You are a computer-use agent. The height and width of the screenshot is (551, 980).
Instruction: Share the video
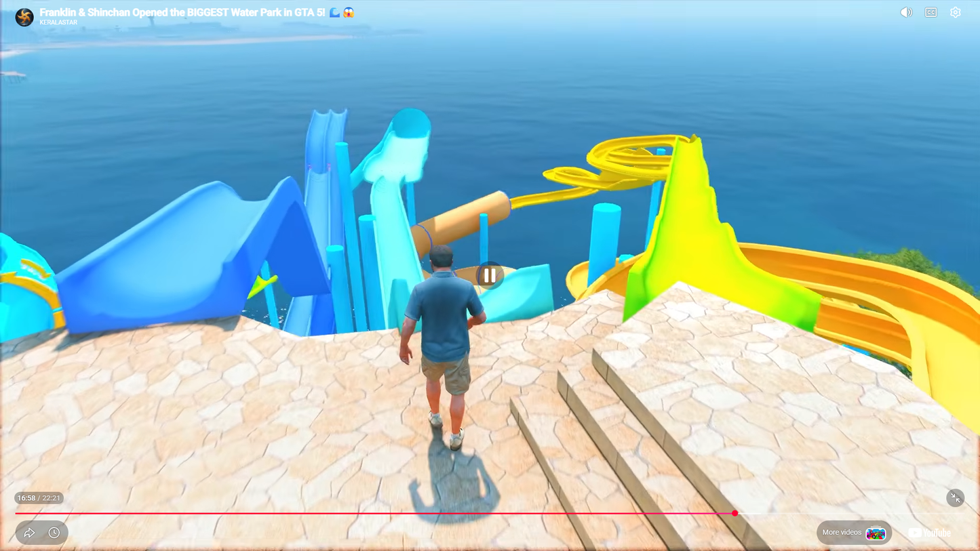[29, 533]
